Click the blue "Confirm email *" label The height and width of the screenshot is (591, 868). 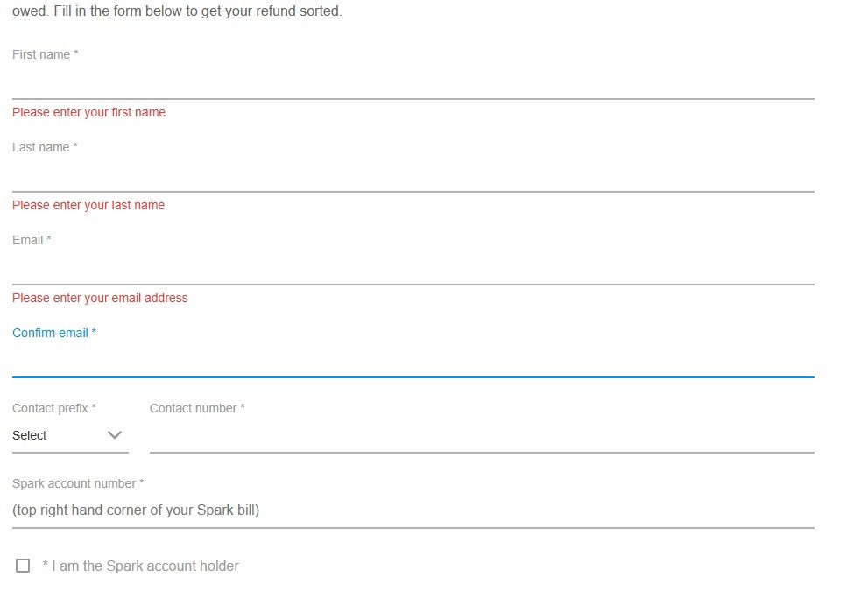point(54,333)
